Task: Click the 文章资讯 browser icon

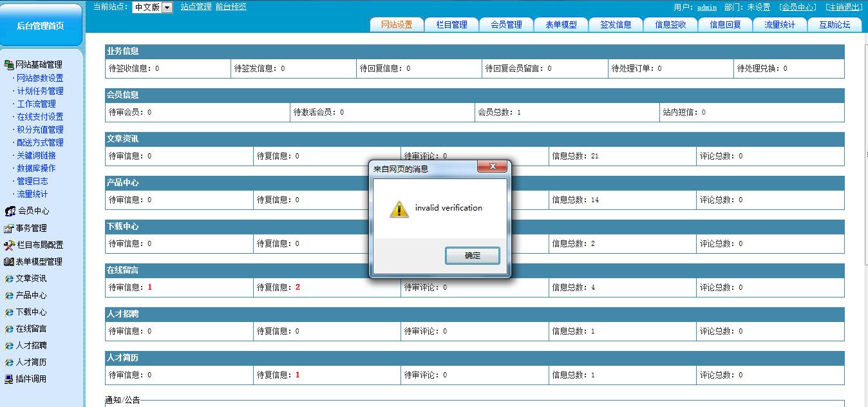Action: tap(9, 279)
